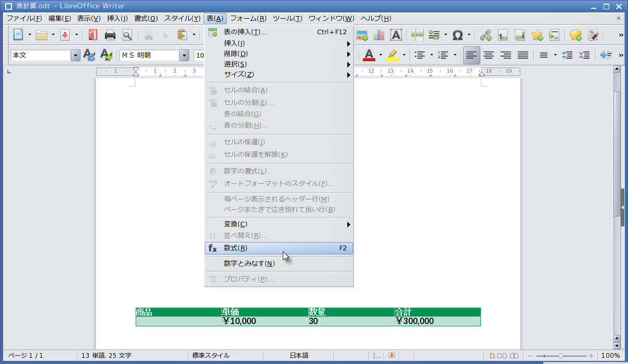Select 表の挿入(T)... menu entry
This screenshot has height=364, width=628.
coord(279,32)
